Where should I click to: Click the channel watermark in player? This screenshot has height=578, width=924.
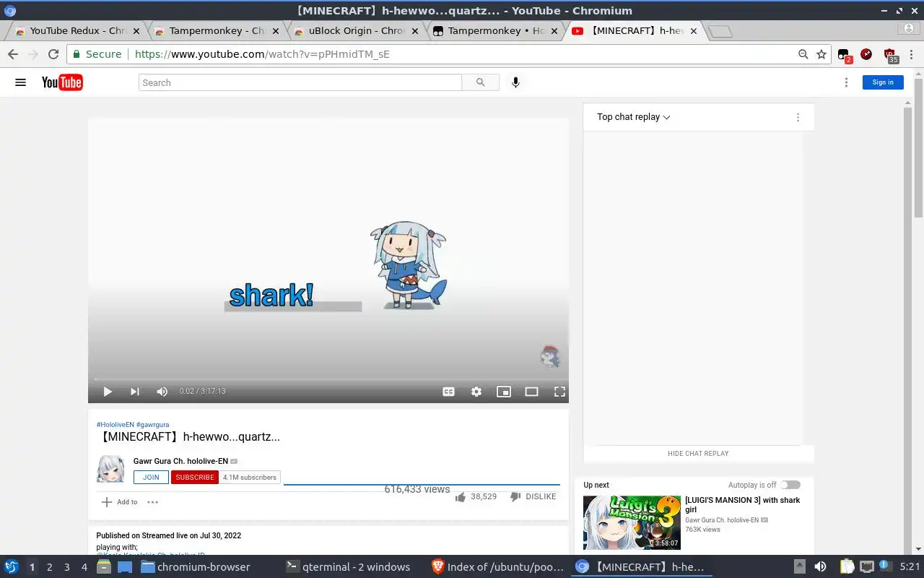550,356
